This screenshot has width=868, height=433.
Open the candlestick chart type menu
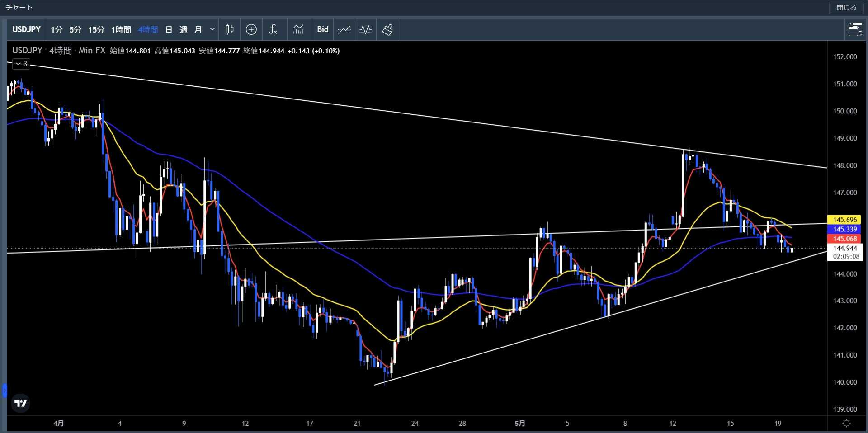tap(230, 29)
